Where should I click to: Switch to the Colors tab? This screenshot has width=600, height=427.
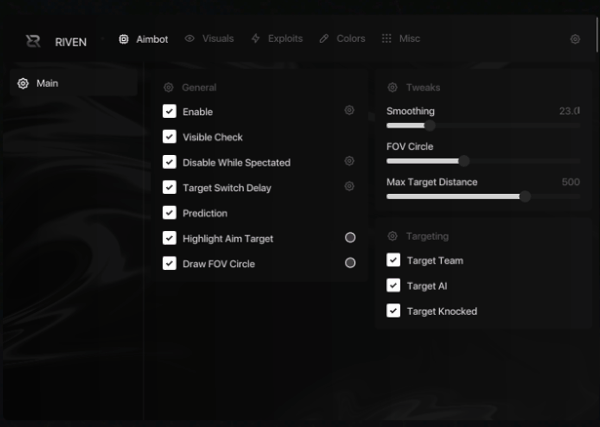[x=342, y=39]
